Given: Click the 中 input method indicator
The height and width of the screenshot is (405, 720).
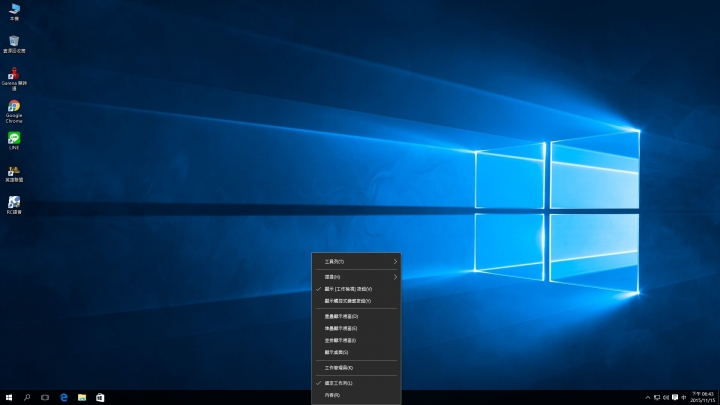Looking at the screenshot, I should tap(684, 398).
